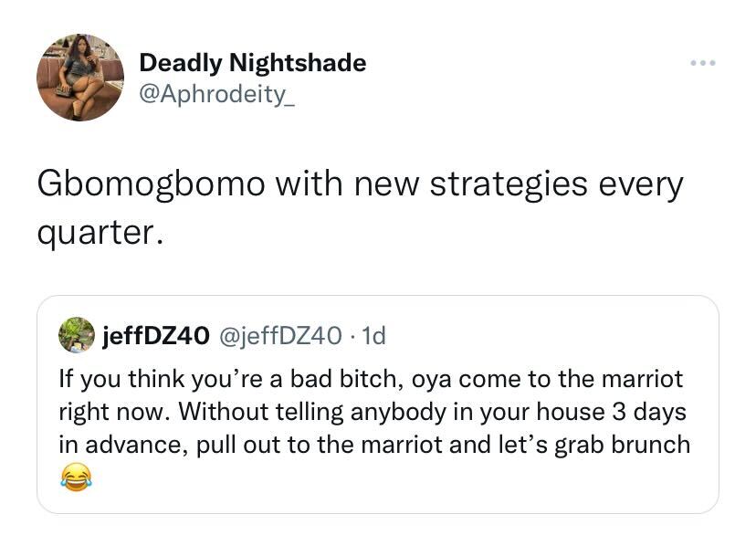Click the 1d timestamp on quoted tweet
Viewport: 756px width, 546px height.
373,336
